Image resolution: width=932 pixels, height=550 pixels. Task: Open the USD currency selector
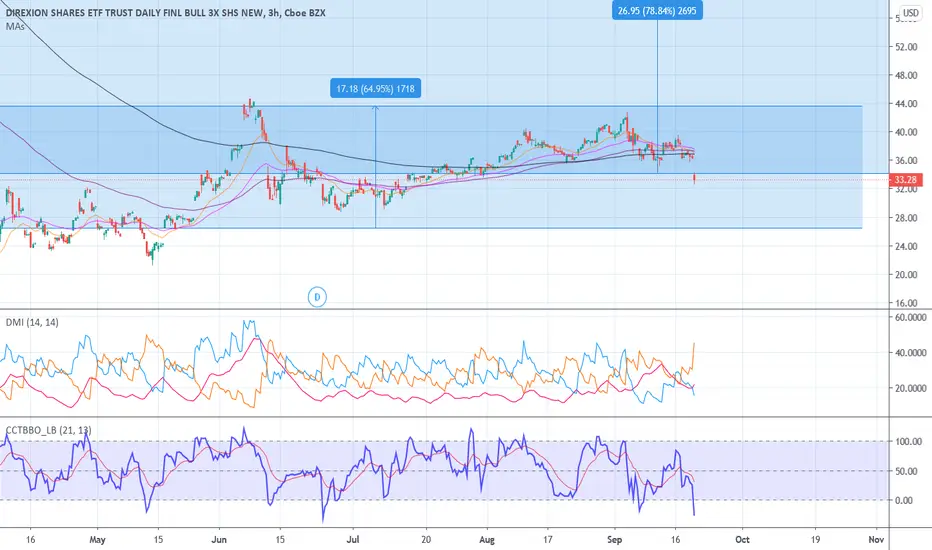(x=911, y=13)
